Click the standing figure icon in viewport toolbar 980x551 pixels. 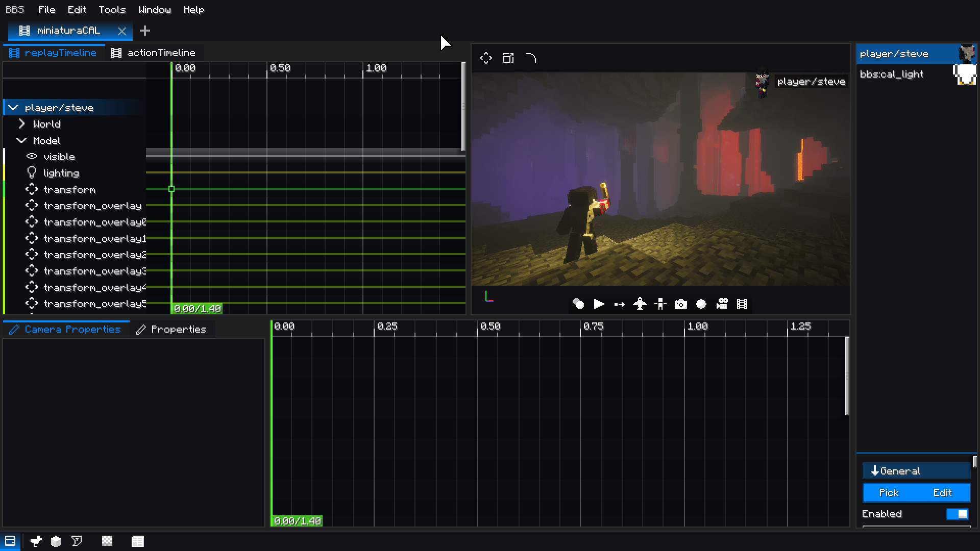click(x=660, y=304)
